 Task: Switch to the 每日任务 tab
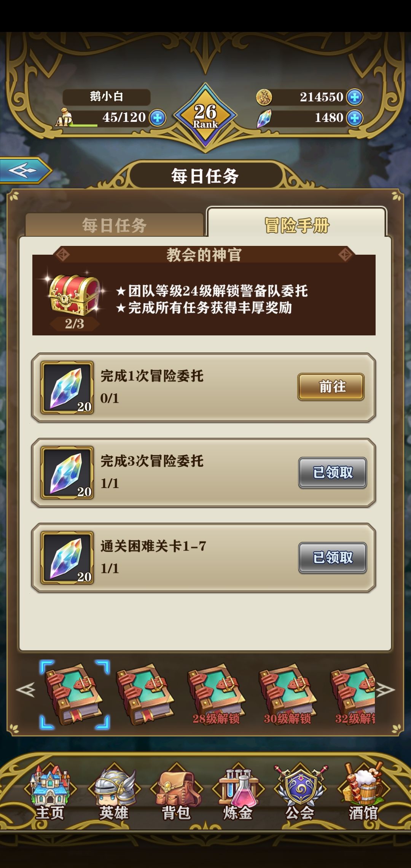(114, 225)
